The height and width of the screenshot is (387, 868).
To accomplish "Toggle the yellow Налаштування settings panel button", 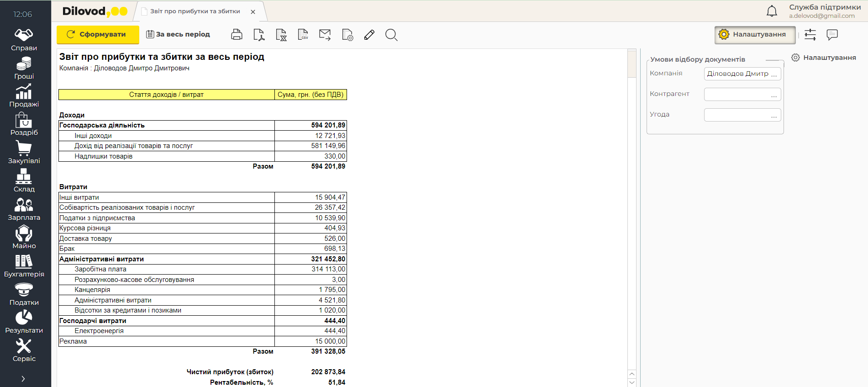I will coord(755,35).
